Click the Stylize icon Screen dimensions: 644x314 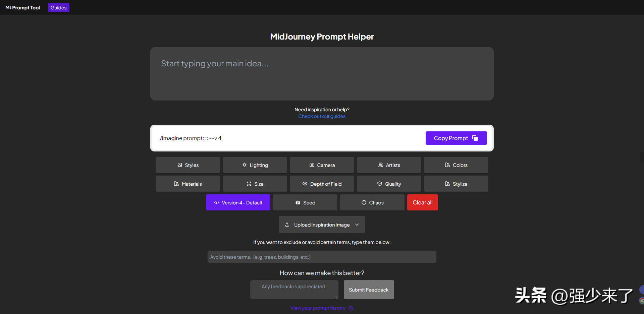447,184
